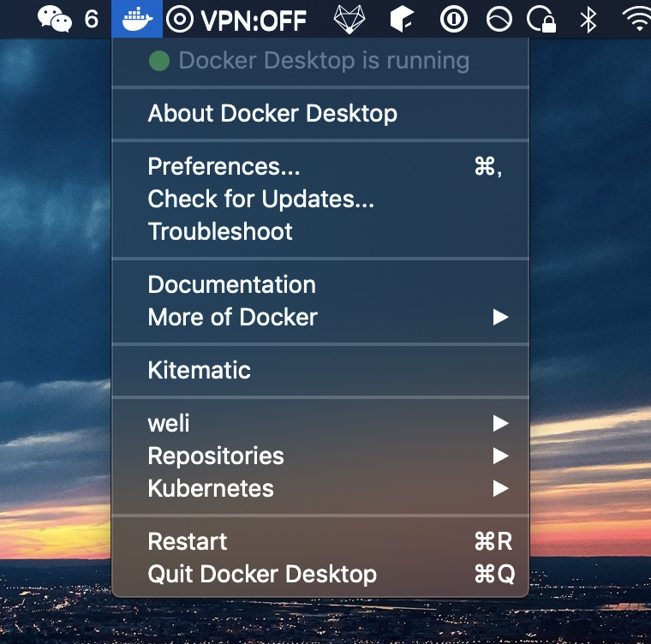
Task: Open the GitKraken fox-shaped menu bar icon
Action: [x=349, y=20]
